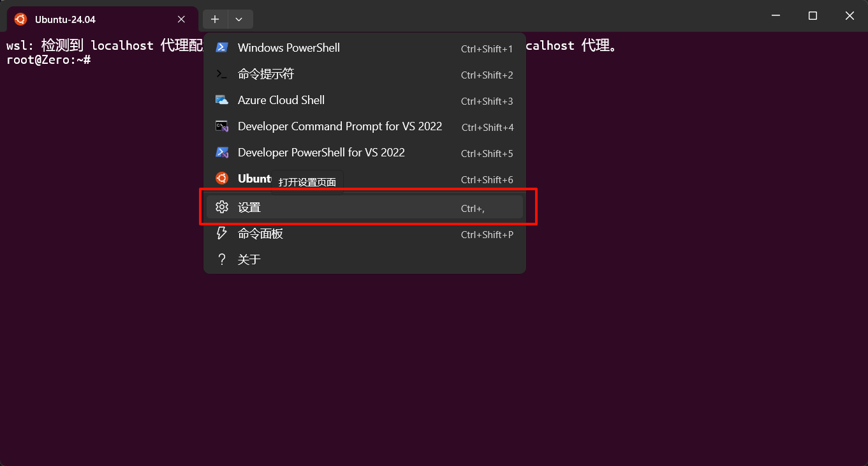Click the gear icon beside 设置
The height and width of the screenshot is (466, 868).
[x=222, y=207]
